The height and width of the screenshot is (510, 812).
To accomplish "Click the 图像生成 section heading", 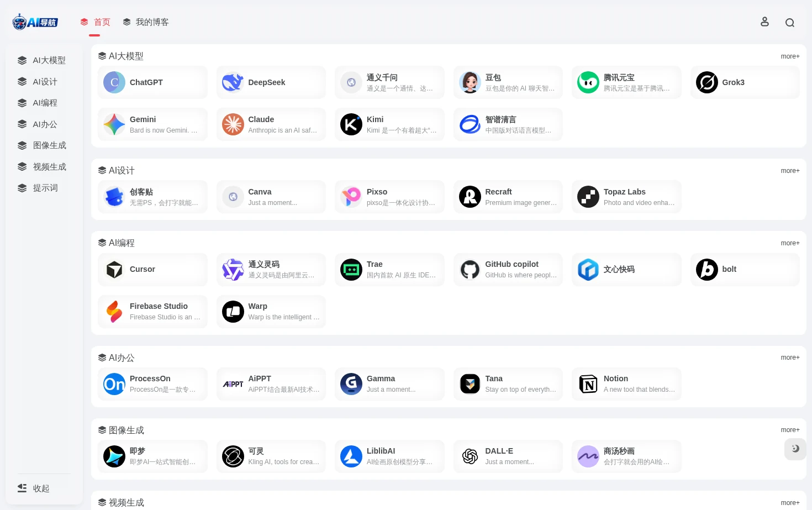I will [122, 430].
